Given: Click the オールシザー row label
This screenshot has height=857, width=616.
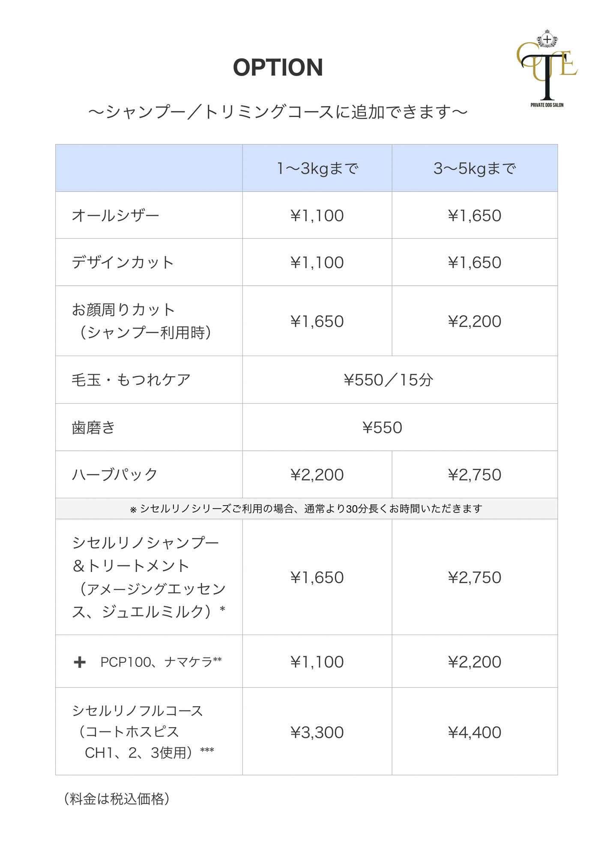Looking at the screenshot, I should point(115,215).
